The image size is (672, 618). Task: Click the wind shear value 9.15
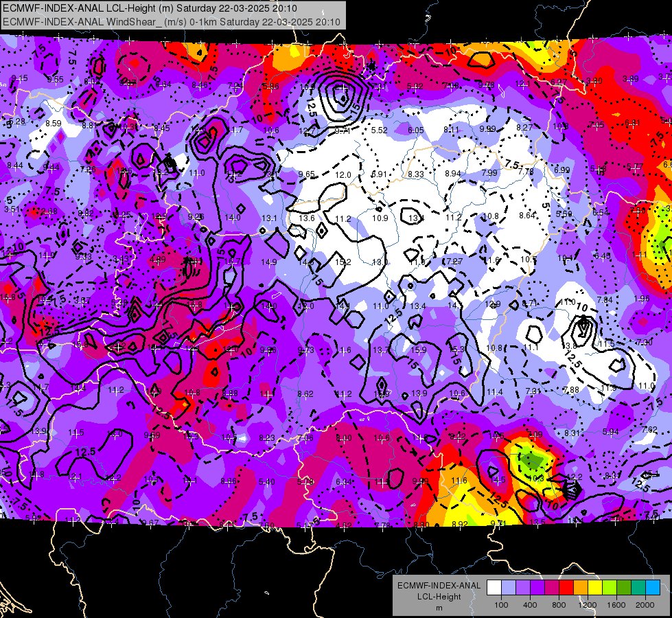(19, 78)
